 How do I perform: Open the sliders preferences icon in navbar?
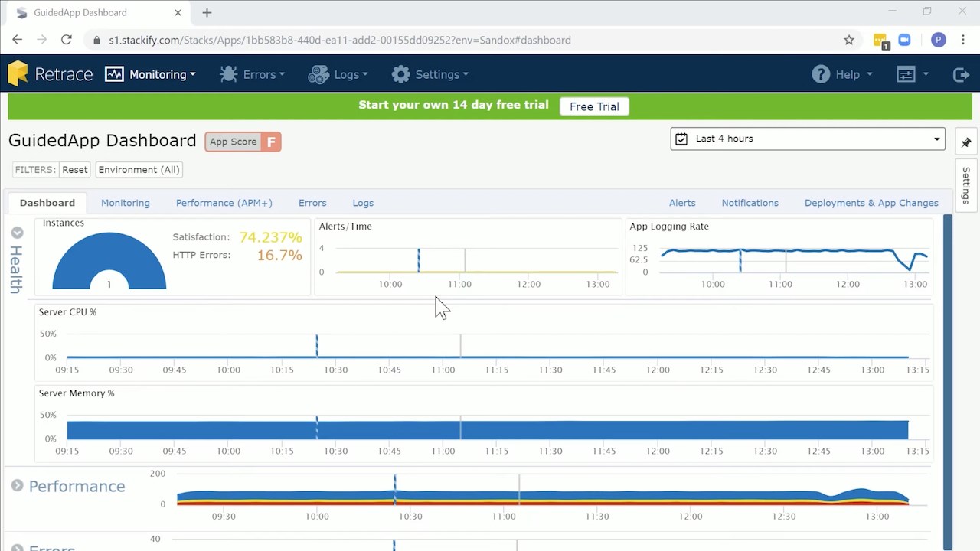906,74
